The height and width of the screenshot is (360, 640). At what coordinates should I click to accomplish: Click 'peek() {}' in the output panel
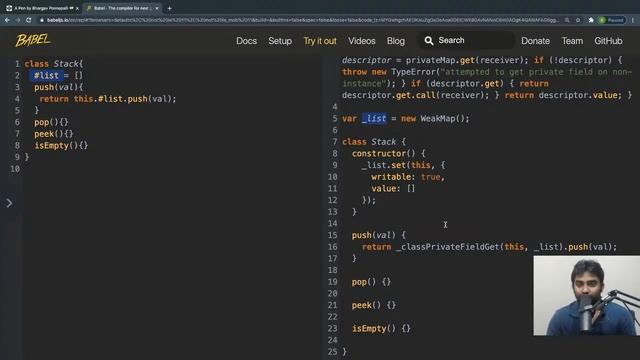pyautogui.click(x=374, y=305)
